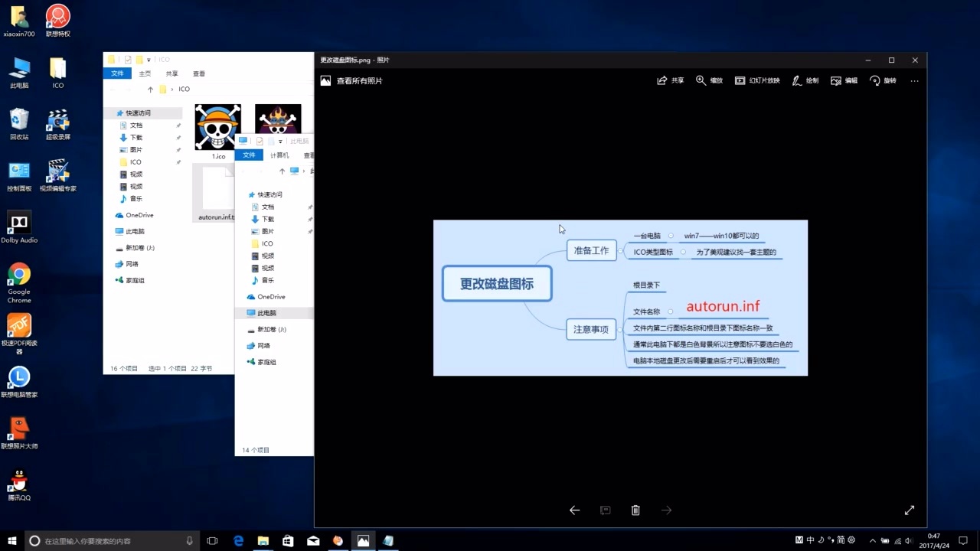The height and width of the screenshot is (551, 980).
Task: Open 文件 tab in 此电脑 explorer window
Action: [x=249, y=155]
